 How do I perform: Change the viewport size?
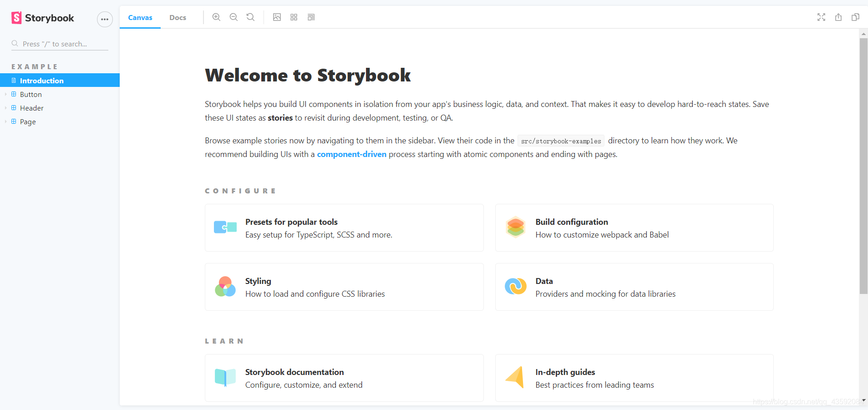click(311, 17)
